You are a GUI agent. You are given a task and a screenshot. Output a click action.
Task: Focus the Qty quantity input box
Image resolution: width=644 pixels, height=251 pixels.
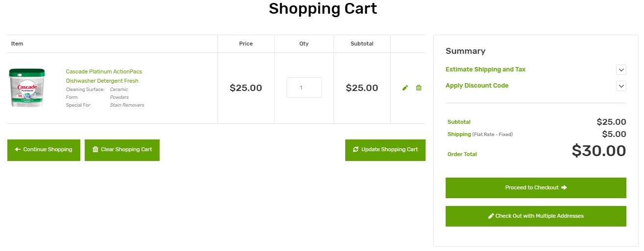pos(304,88)
